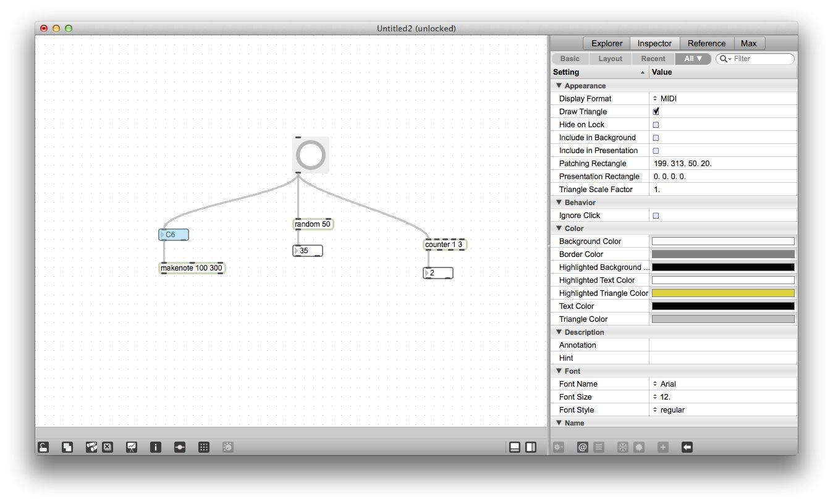Toggle Hide on Lock setting
This screenshot has height=504, width=833.
pyautogui.click(x=656, y=124)
